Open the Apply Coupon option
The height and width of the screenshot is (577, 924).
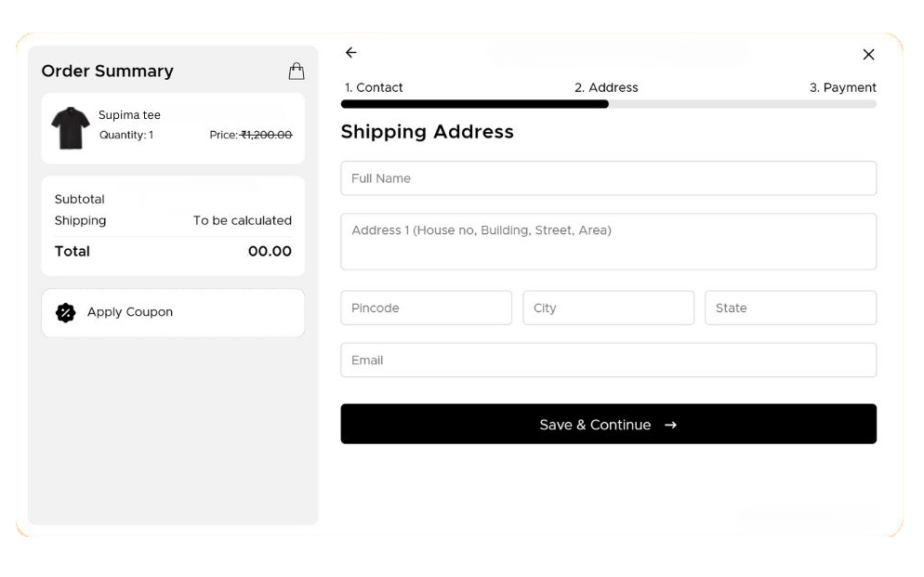(x=173, y=312)
